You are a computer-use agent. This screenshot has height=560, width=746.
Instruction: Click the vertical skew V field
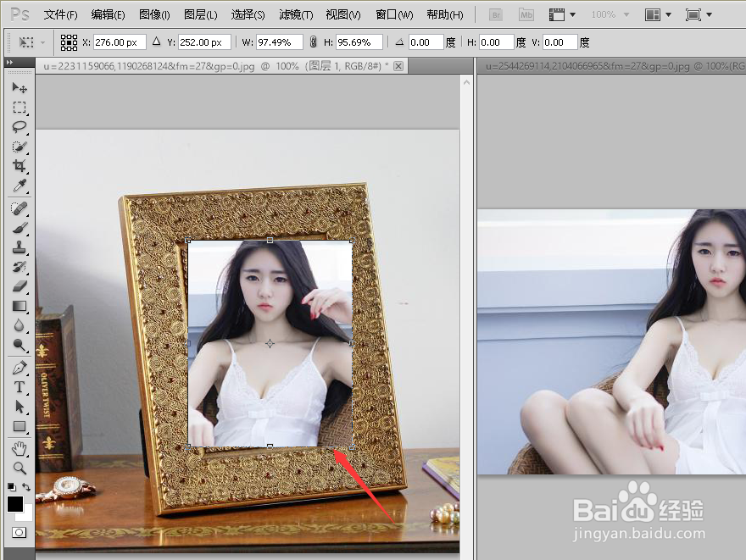560,42
